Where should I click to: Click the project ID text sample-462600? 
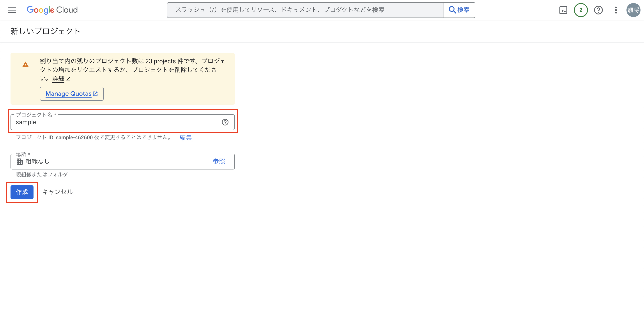click(74, 138)
